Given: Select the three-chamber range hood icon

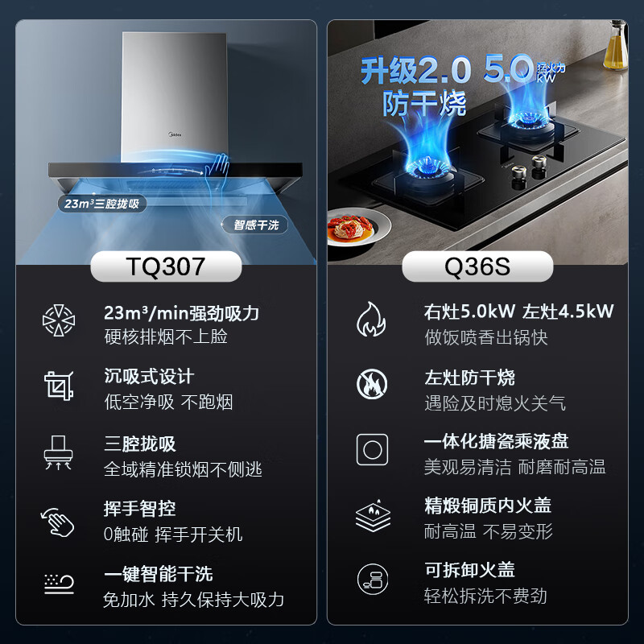Looking at the screenshot, I should click(x=58, y=452).
